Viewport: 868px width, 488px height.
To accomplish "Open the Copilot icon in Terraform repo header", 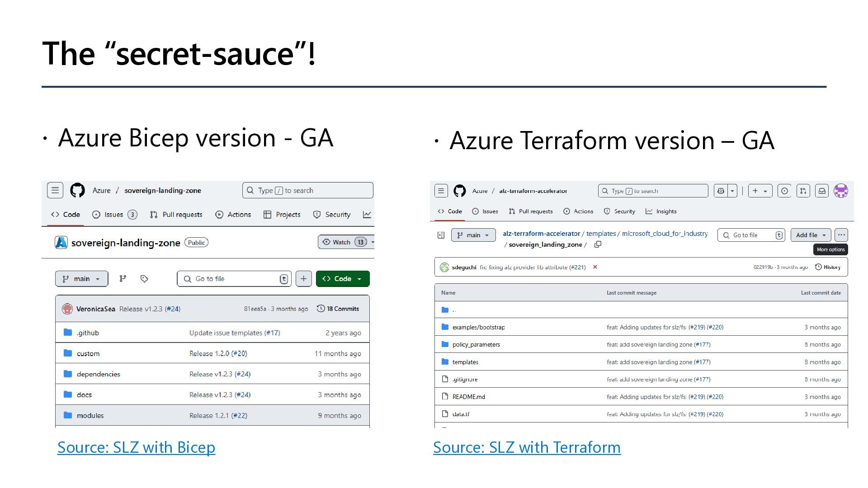I will click(x=721, y=191).
